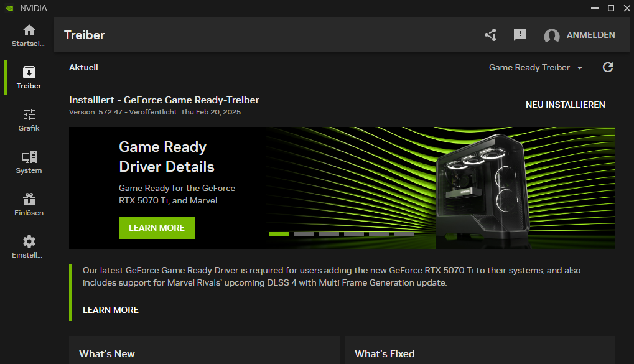The width and height of the screenshot is (634, 364).
Task: Open the Grafik settings sliders icon
Action: pos(29,115)
